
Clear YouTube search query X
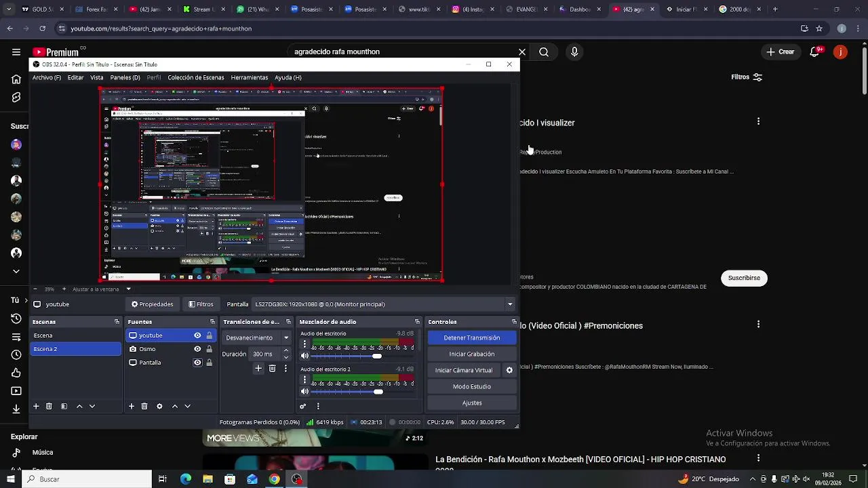pyautogui.click(x=522, y=52)
